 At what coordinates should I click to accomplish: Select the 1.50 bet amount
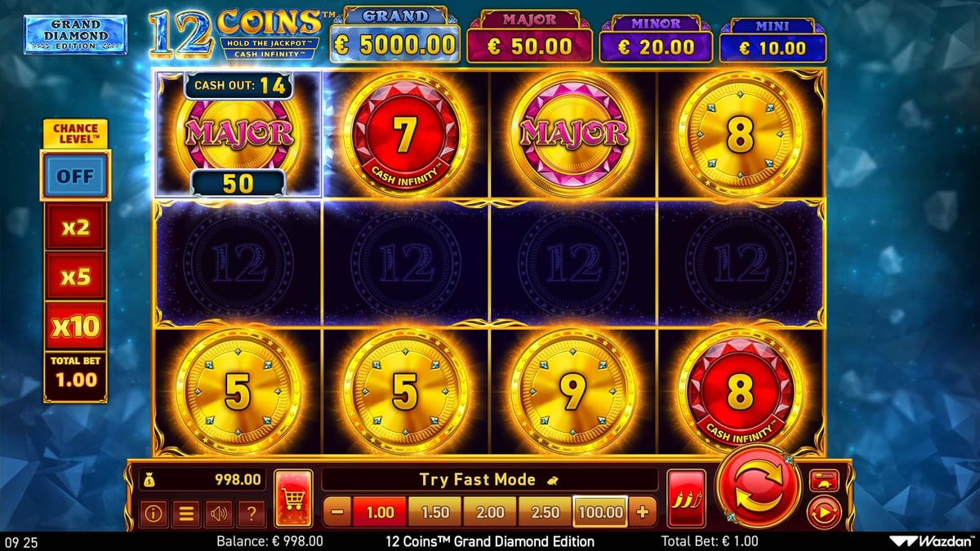click(x=434, y=513)
